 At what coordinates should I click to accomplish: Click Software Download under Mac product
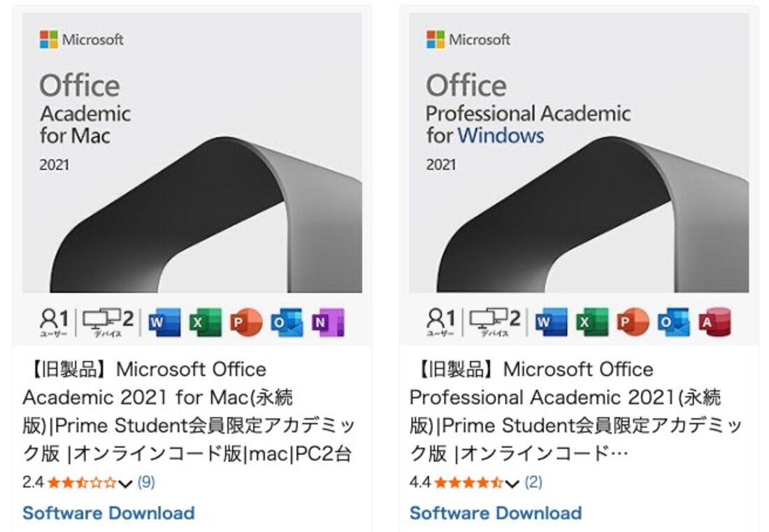pos(108,513)
